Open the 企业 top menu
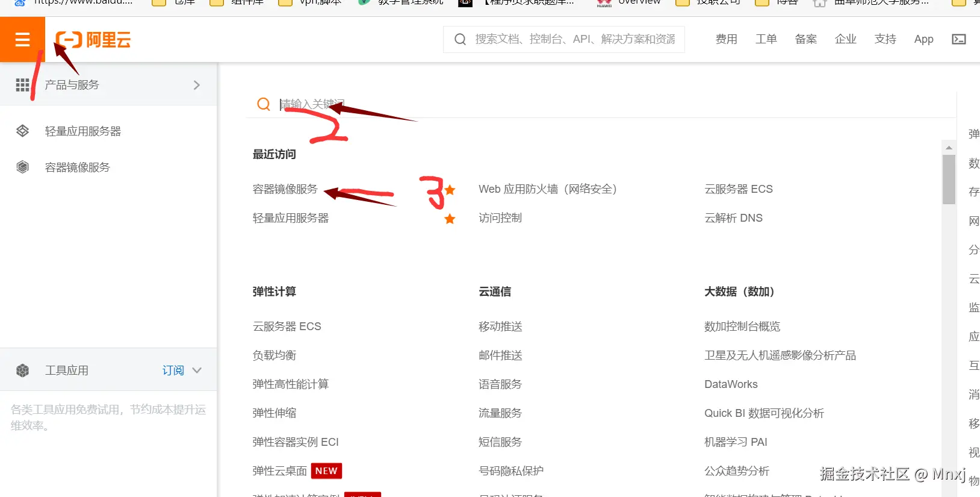The height and width of the screenshot is (497, 980). (x=846, y=39)
